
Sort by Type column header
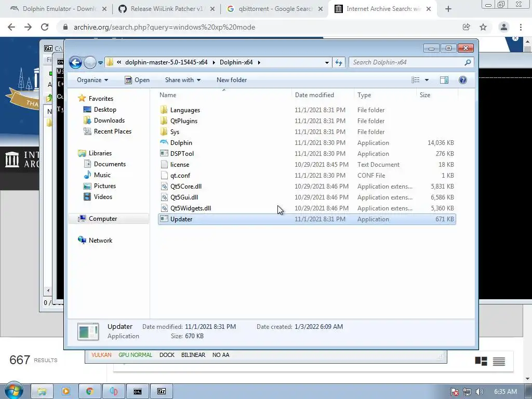click(x=364, y=95)
